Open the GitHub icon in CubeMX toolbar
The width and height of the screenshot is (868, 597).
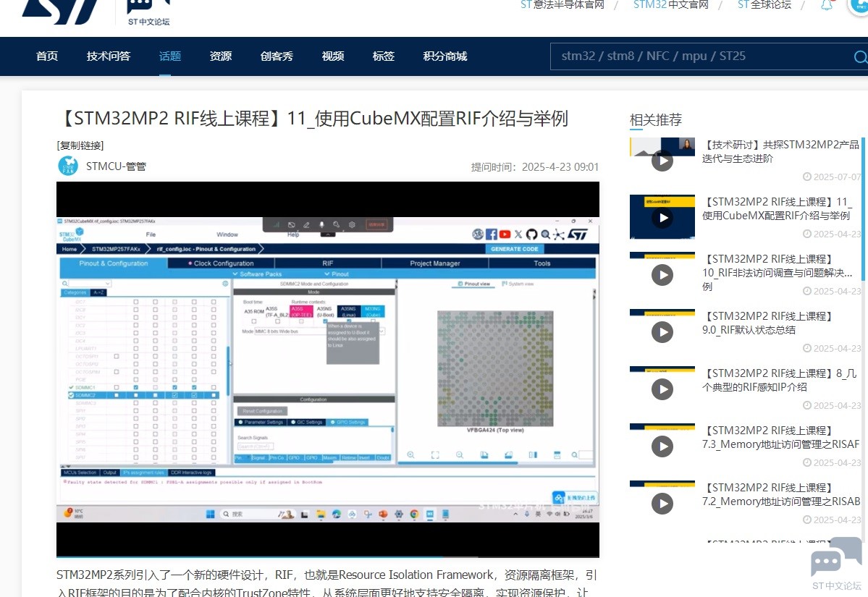pos(531,234)
